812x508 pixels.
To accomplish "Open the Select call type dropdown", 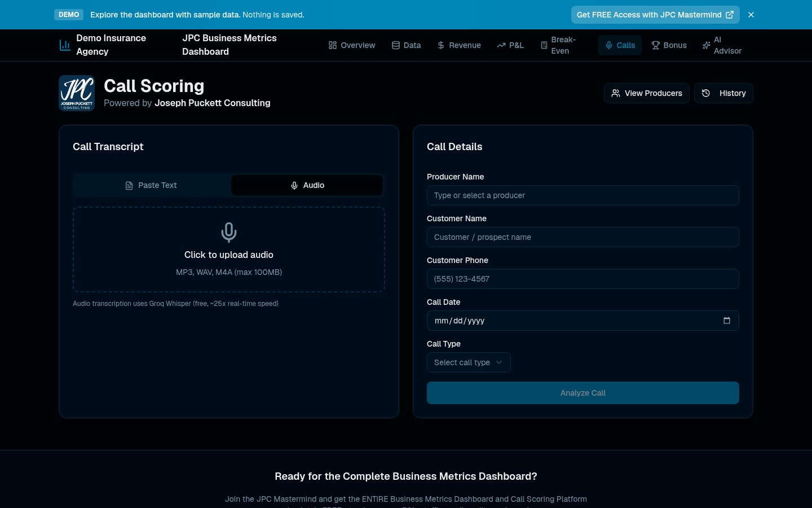I will pyautogui.click(x=469, y=362).
